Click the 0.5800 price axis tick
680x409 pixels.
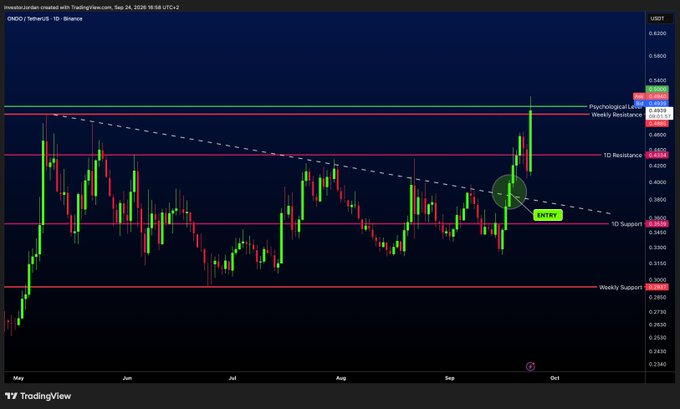[x=657, y=56]
